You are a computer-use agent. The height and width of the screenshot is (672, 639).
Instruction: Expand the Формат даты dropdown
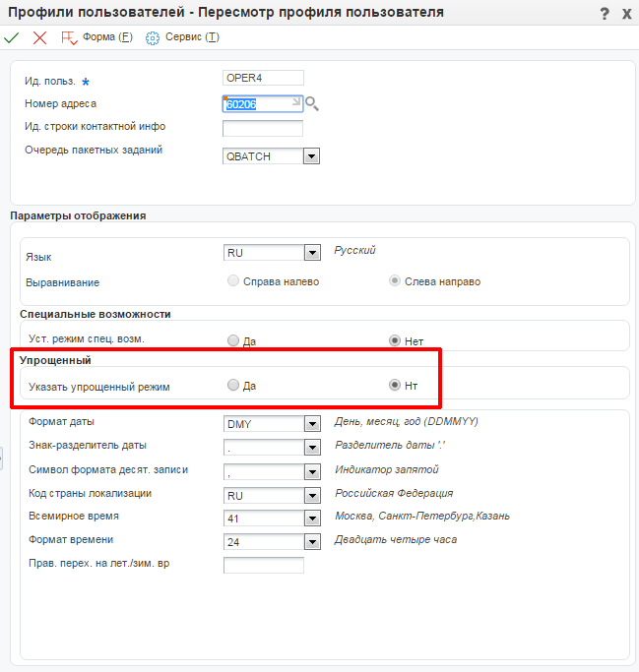[x=311, y=424]
